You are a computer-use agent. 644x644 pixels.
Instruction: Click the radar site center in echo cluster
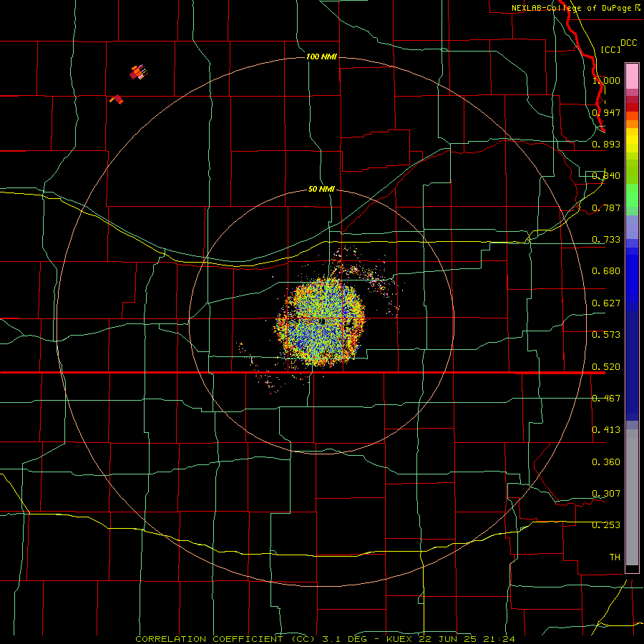pos(323,321)
